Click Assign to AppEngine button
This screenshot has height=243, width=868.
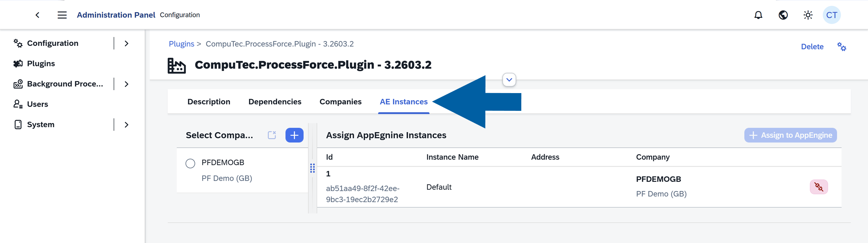pyautogui.click(x=790, y=135)
